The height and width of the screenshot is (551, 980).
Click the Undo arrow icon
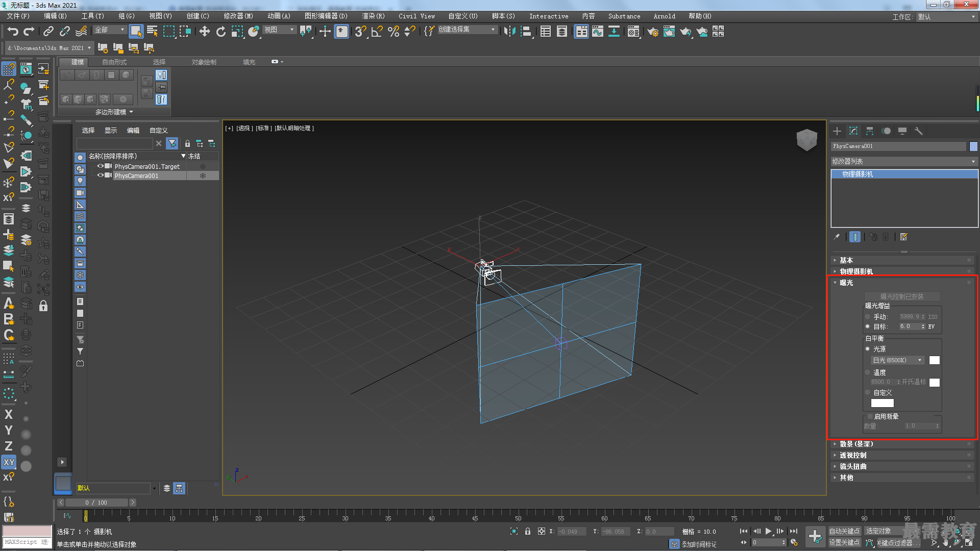[13, 32]
